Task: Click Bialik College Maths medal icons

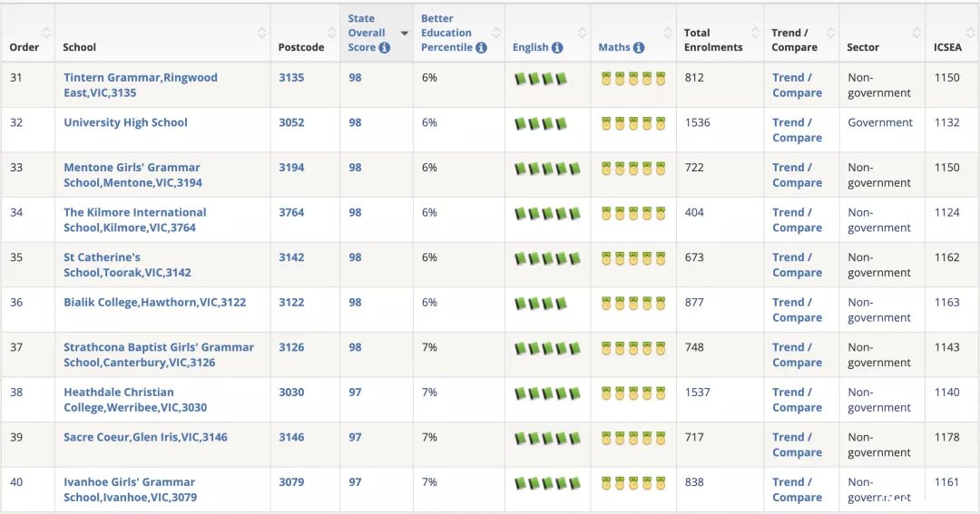Action: (x=633, y=304)
